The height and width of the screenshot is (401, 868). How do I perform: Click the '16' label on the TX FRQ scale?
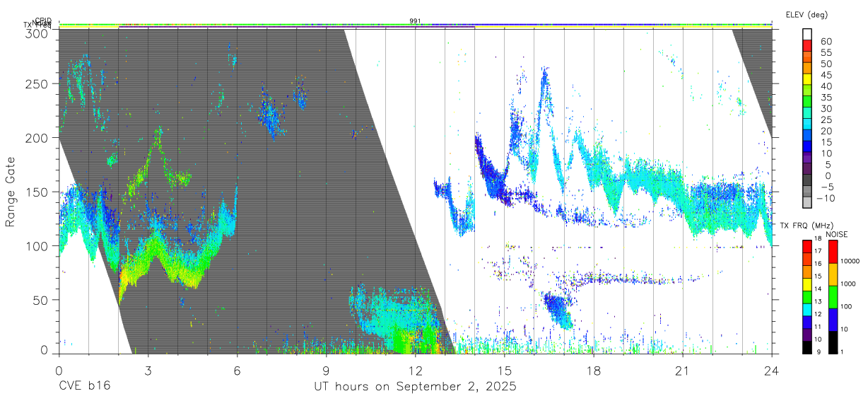tap(818, 264)
